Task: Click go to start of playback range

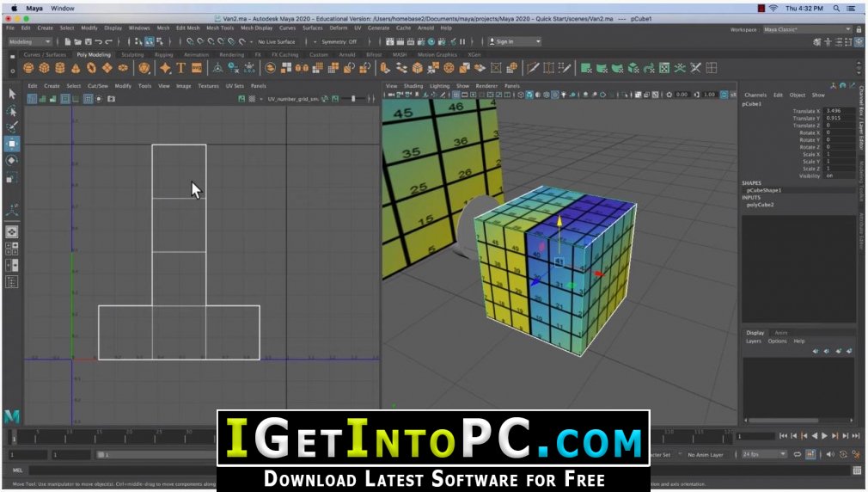Action: click(x=783, y=436)
